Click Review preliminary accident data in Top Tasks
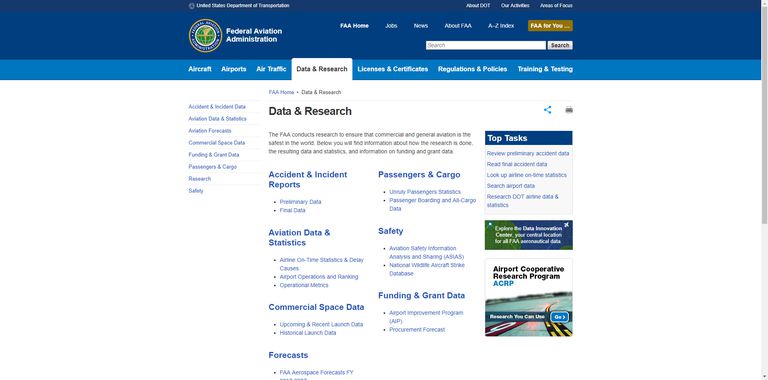The image size is (768, 380). point(528,153)
